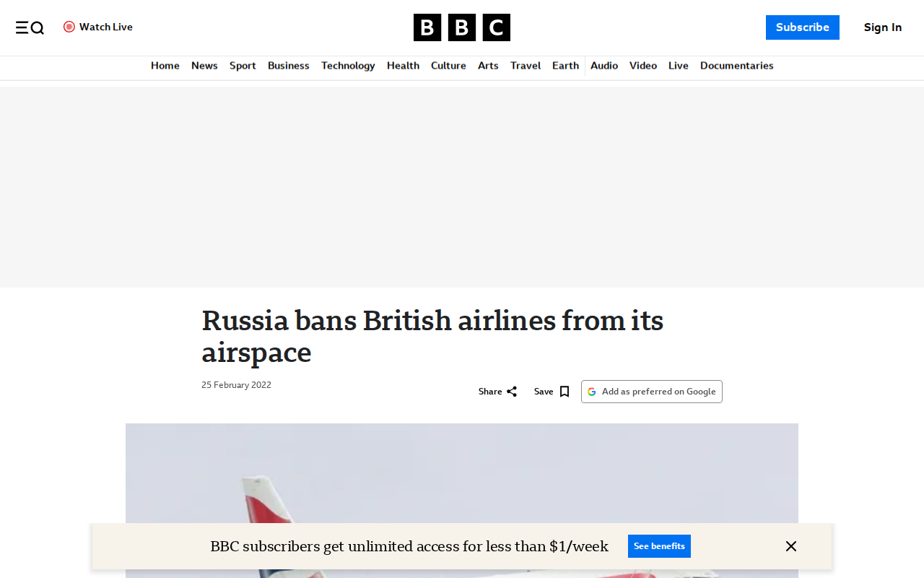Click the date 25 February 2022

(236, 385)
